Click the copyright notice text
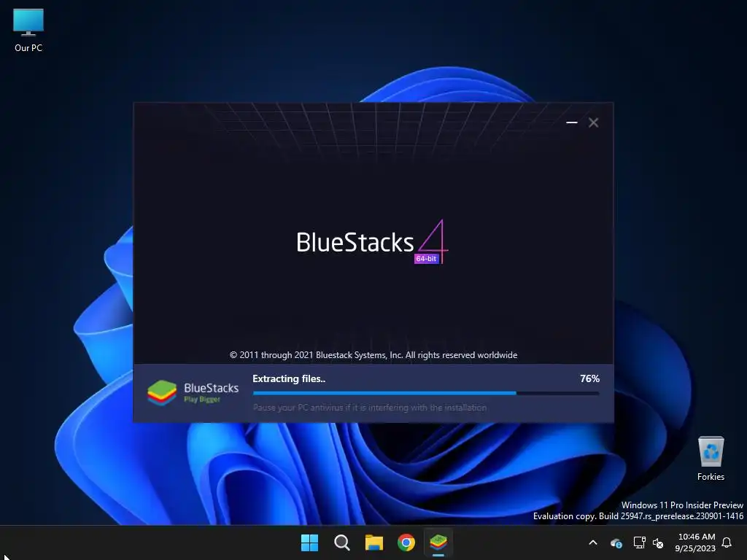Viewport: 747px width, 560px height. (x=373, y=355)
